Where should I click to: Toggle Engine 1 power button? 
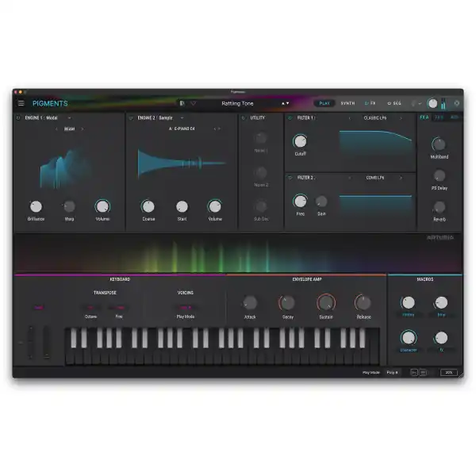point(18,117)
